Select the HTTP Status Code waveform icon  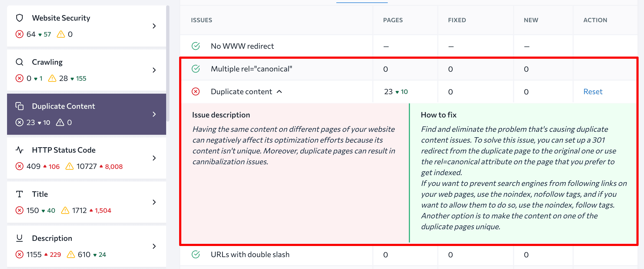(x=19, y=150)
